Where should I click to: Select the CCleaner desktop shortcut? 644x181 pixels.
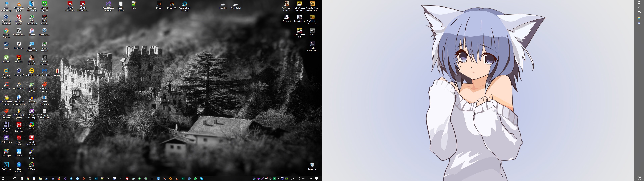click(x=6, y=86)
